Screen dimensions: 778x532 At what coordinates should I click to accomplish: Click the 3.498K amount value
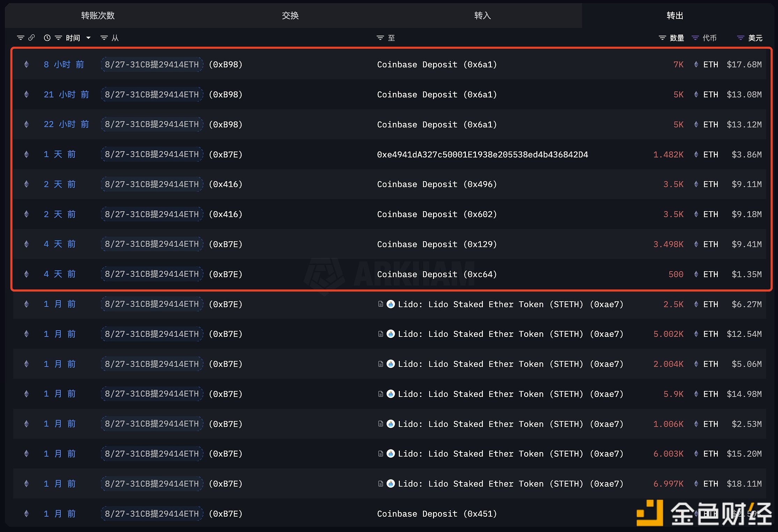point(668,244)
